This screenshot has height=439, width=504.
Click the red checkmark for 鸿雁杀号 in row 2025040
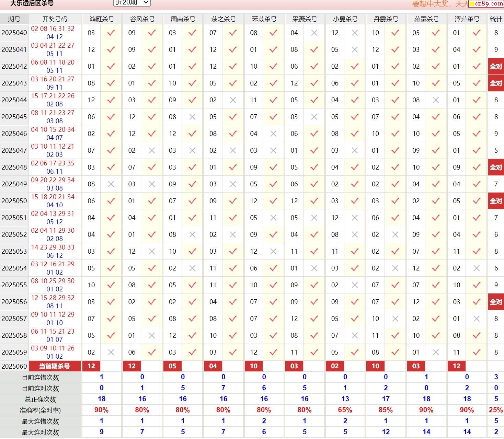pos(111,33)
